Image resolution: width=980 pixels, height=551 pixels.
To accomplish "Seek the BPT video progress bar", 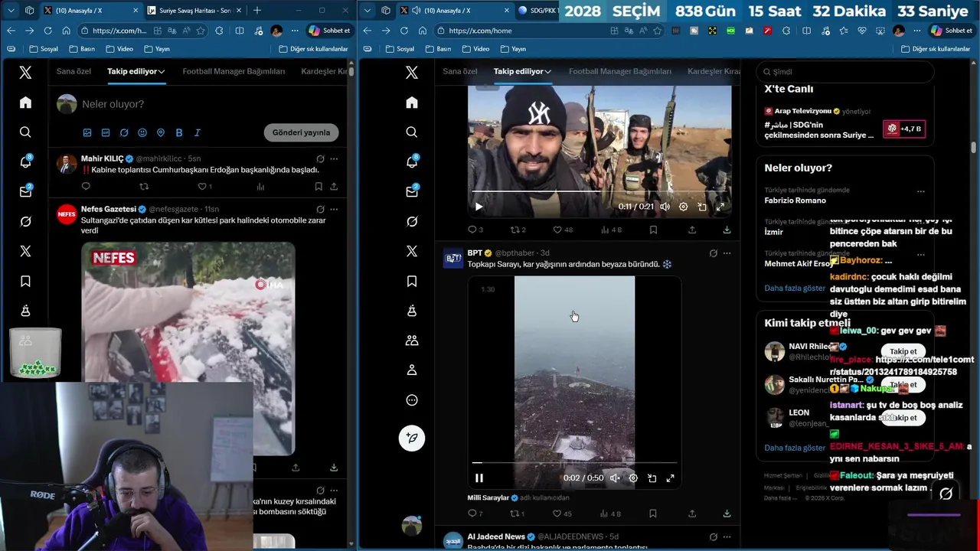I will coord(574,463).
